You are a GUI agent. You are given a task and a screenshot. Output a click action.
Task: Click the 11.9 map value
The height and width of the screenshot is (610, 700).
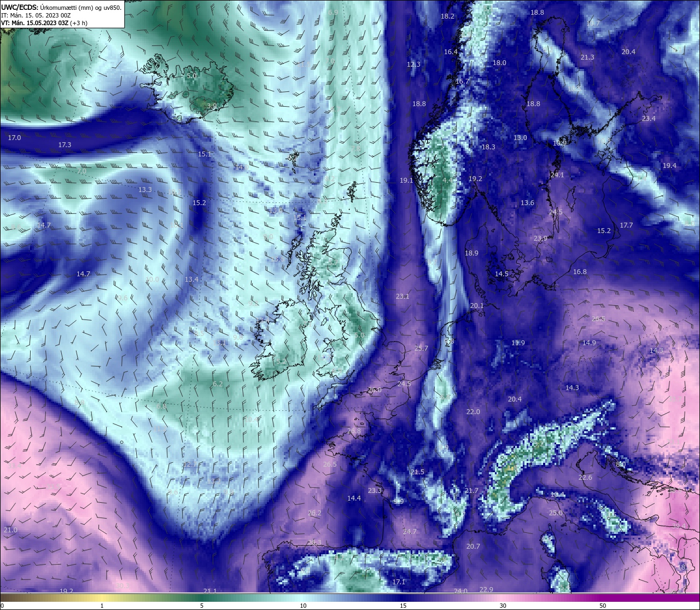click(x=518, y=343)
